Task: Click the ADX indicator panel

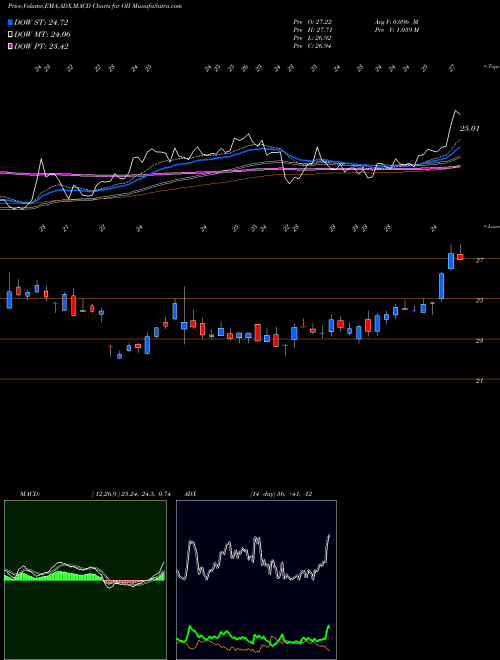Action: (256, 580)
